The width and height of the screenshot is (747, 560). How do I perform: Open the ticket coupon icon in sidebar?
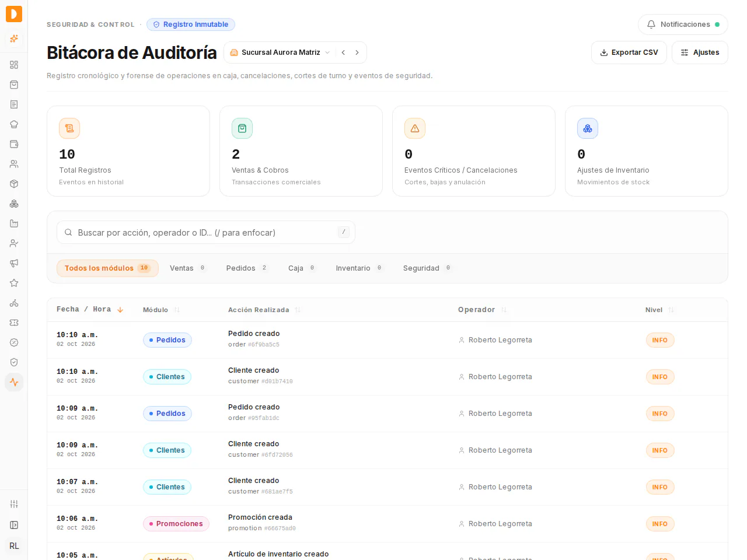pyautogui.click(x=14, y=323)
